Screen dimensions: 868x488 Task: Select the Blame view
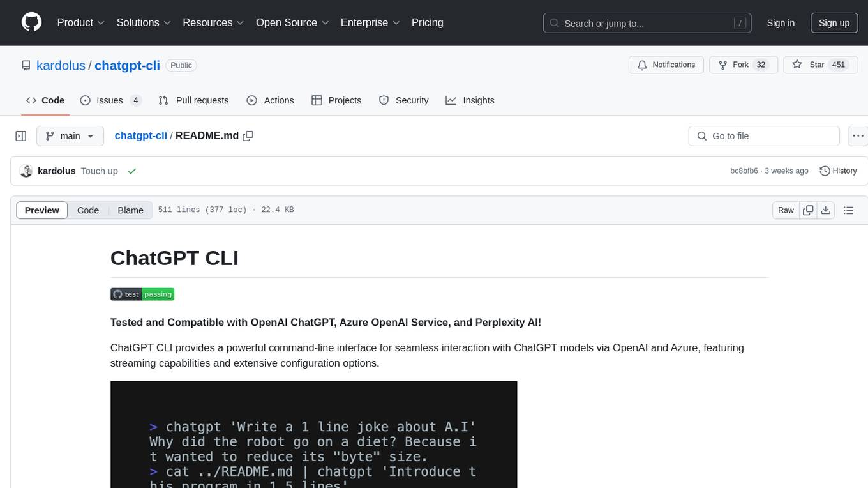tap(131, 210)
